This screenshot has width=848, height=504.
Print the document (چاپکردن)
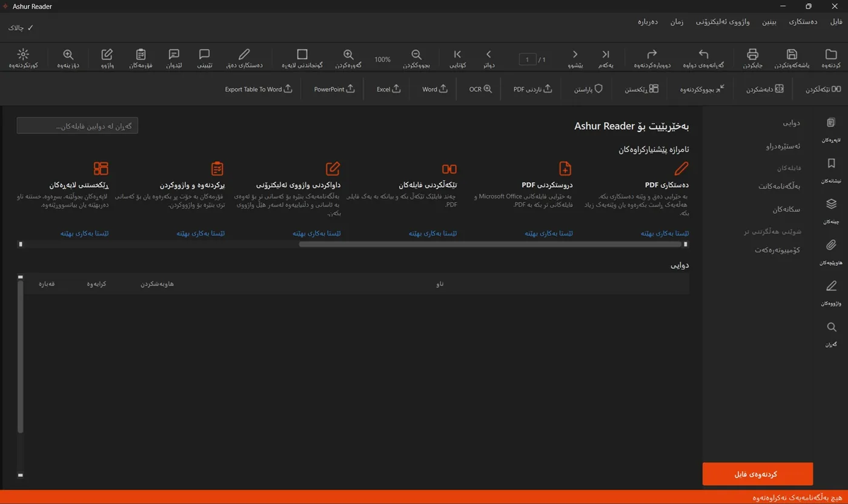point(753,58)
